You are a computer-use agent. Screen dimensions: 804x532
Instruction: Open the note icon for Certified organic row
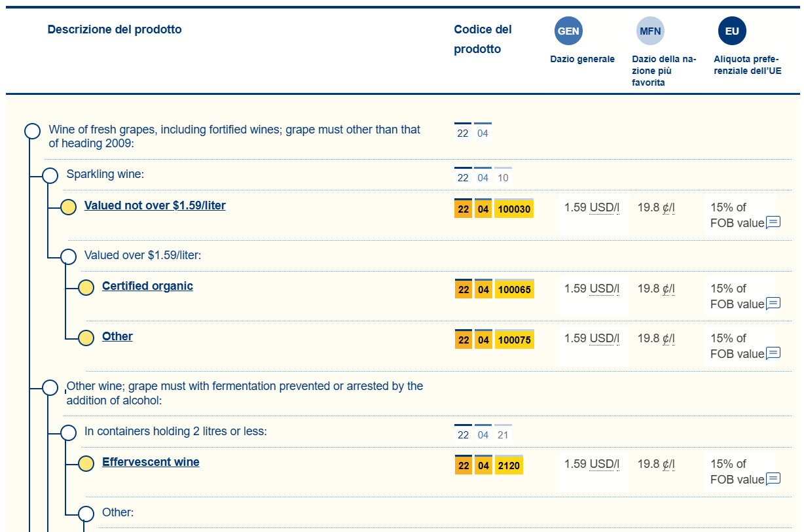(773, 304)
